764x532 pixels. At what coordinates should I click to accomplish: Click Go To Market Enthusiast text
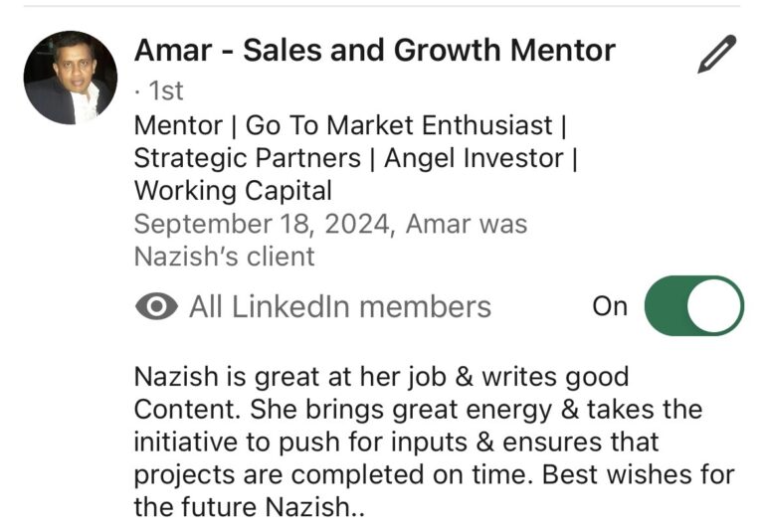click(x=399, y=125)
